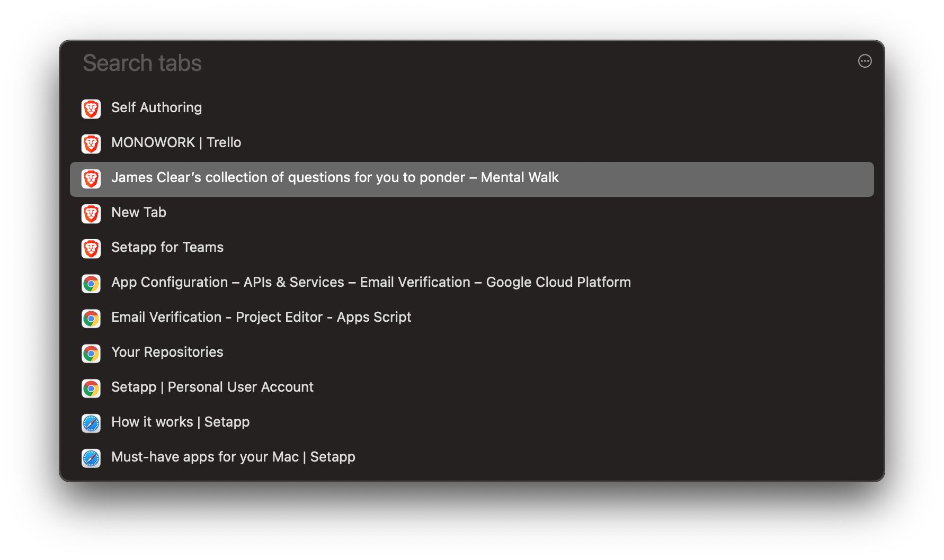
Task: Select the Chrome icon beside Email Verification Apps Script
Action: pos(91,318)
